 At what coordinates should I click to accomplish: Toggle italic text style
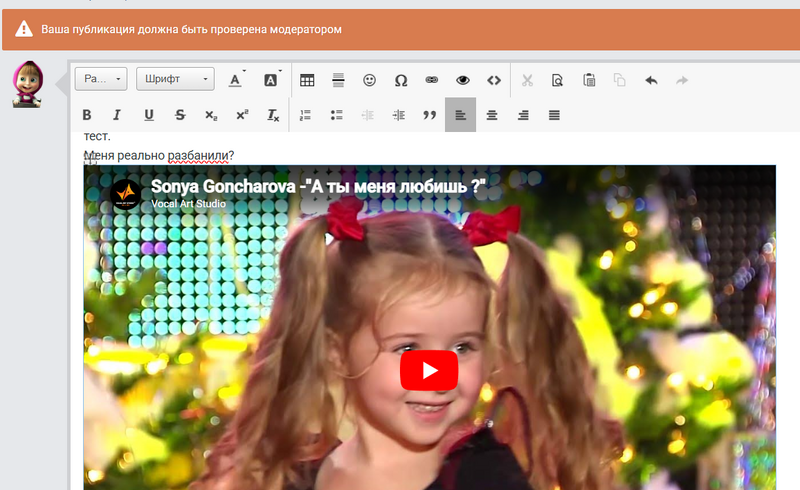click(117, 115)
